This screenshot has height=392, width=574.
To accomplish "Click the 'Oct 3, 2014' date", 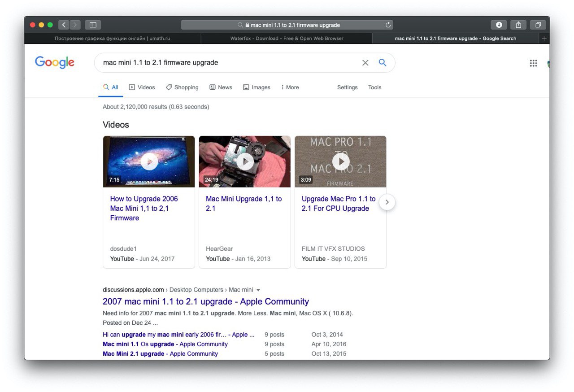I will point(327,335).
